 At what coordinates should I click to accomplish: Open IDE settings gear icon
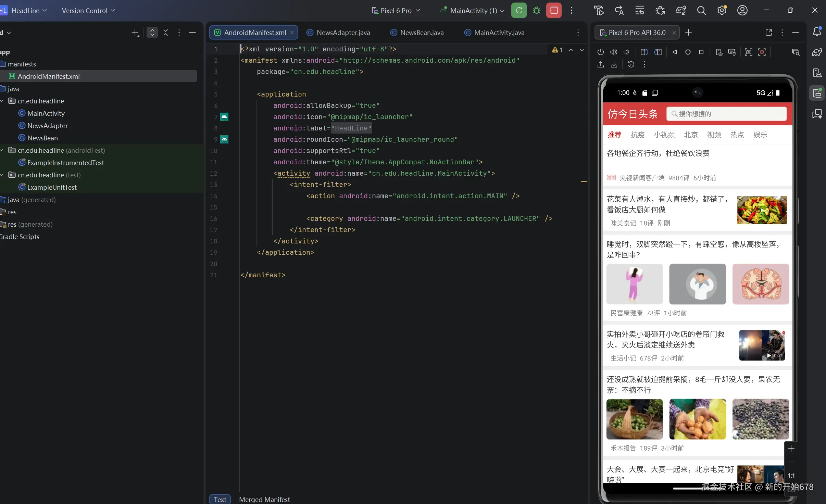click(722, 11)
